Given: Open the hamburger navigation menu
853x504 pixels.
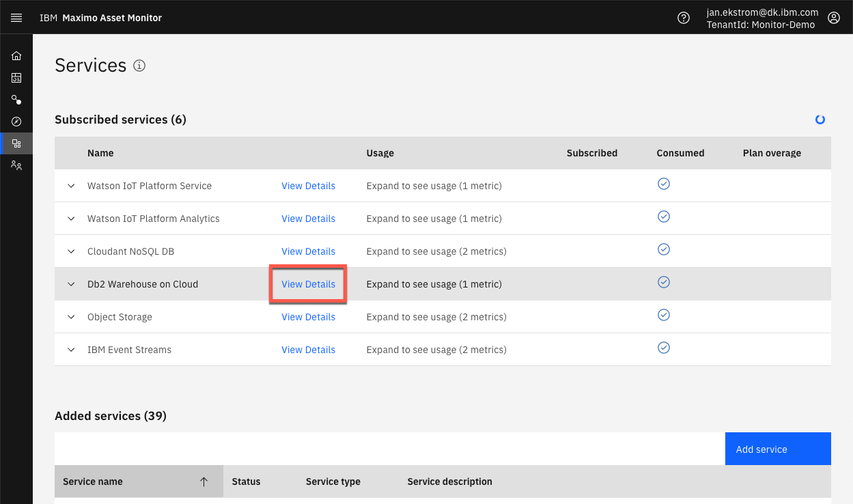Looking at the screenshot, I should click(x=16, y=18).
